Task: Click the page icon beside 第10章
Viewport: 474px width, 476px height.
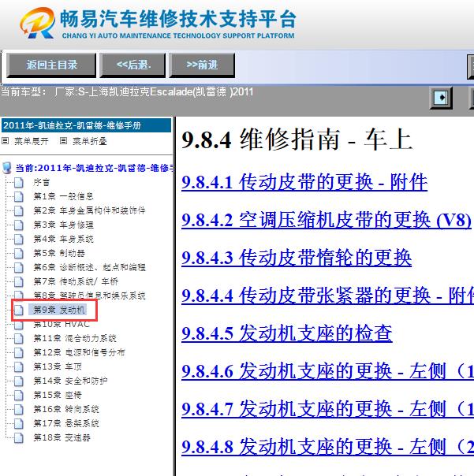Action: click(x=19, y=325)
